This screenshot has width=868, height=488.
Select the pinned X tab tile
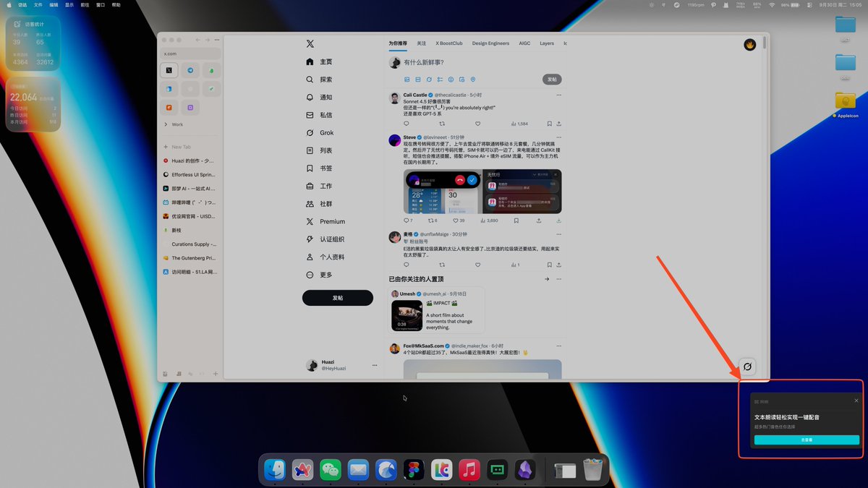(169, 71)
